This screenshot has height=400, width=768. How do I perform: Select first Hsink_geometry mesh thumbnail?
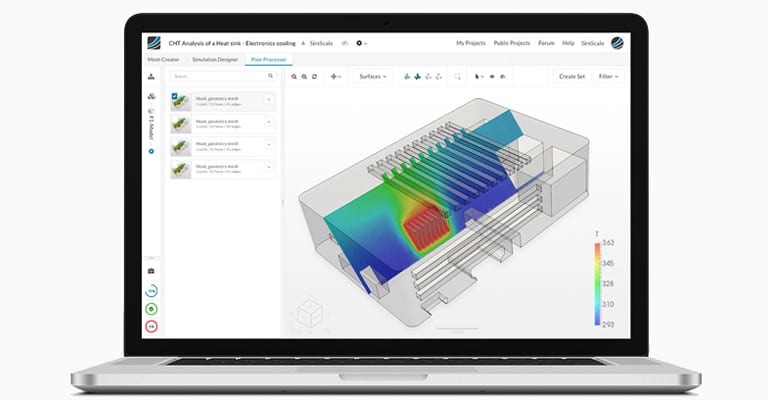coord(181,101)
